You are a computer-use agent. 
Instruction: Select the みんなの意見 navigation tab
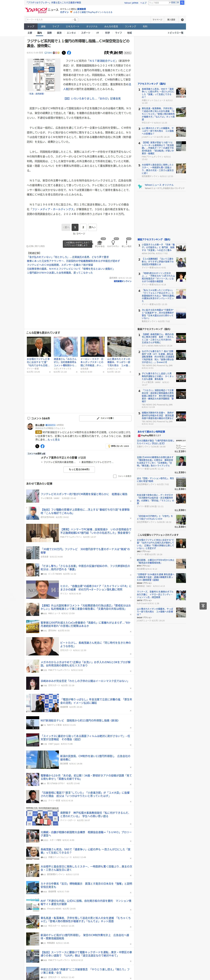pyautogui.click(x=111, y=27)
